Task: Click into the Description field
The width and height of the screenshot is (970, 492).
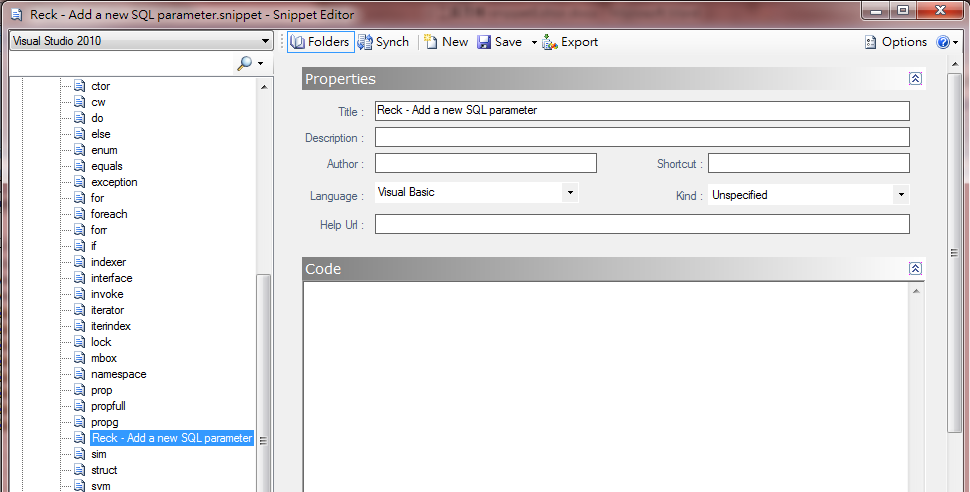Action: [642, 137]
